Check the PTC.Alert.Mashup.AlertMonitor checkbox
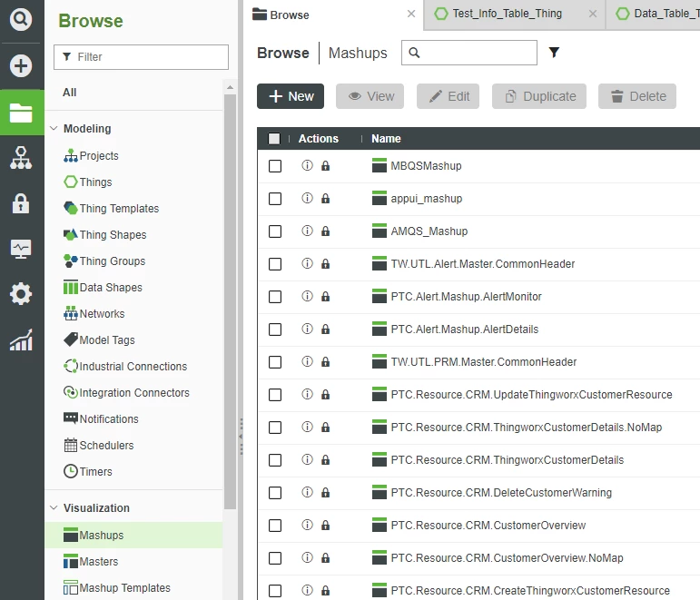This screenshot has height=600, width=700. point(275,297)
